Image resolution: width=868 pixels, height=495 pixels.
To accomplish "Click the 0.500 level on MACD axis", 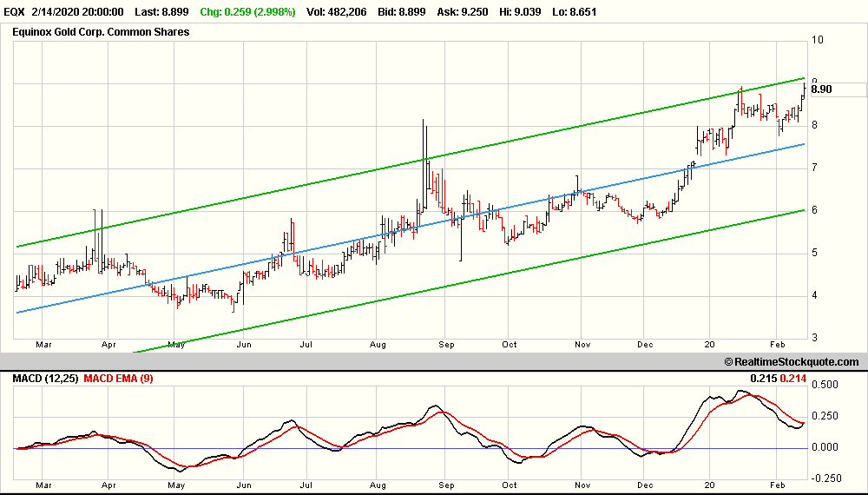I will coord(825,384).
